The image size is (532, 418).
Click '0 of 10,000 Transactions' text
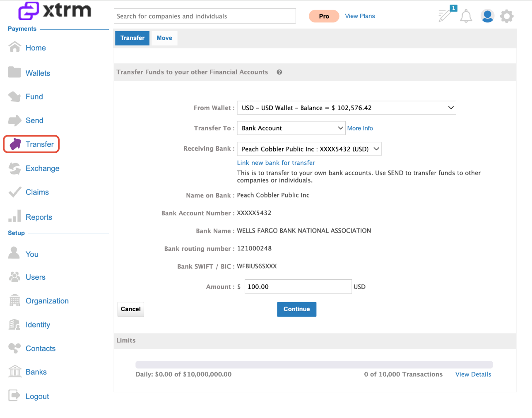point(403,374)
